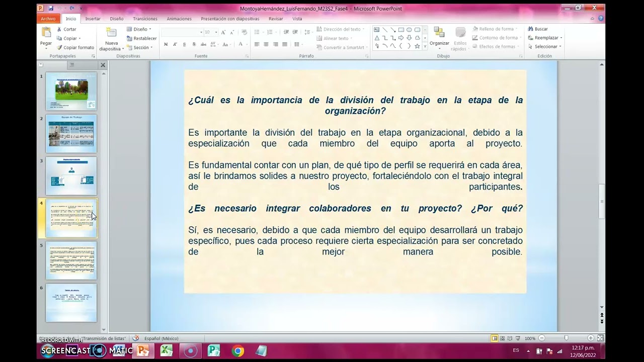Select the five-point star shape
Image resolution: width=644 pixels, height=362 pixels.
click(x=417, y=46)
